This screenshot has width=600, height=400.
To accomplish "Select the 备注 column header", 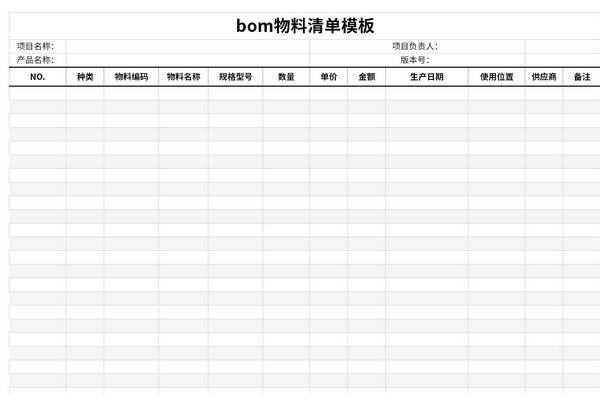I will pyautogui.click(x=581, y=77).
